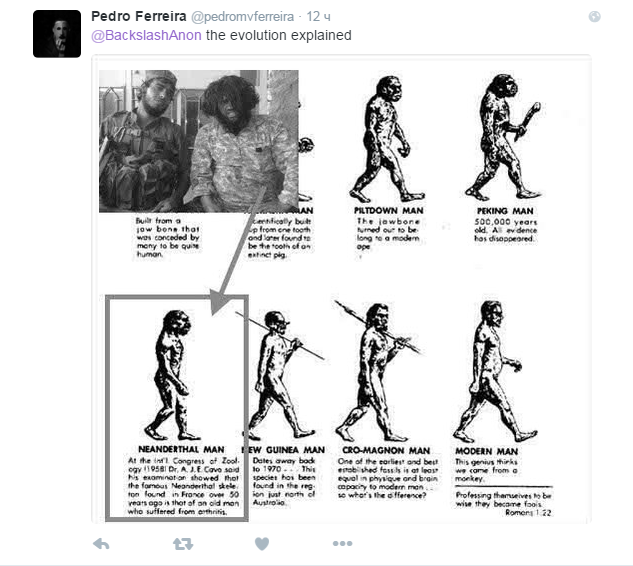Click the Piltdown Man illustration
633x566 pixels.
click(388, 139)
